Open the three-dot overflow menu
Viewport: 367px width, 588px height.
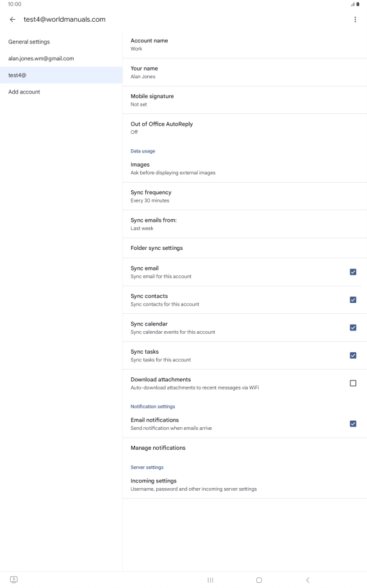click(x=355, y=19)
